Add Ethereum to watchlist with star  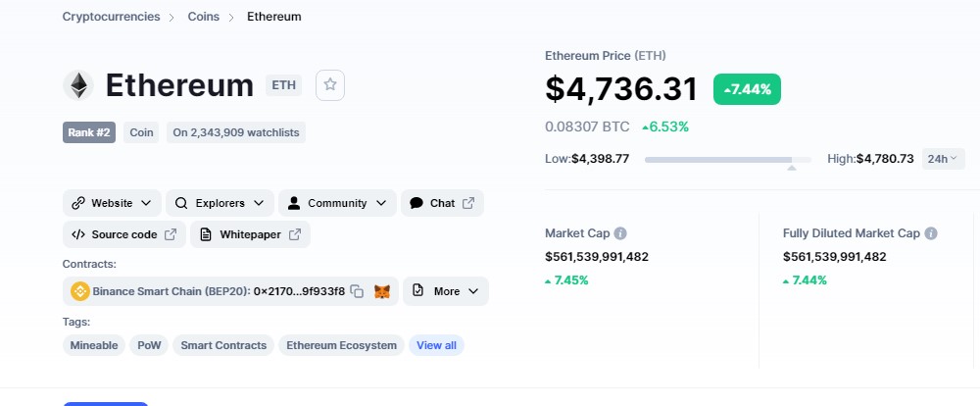click(330, 85)
